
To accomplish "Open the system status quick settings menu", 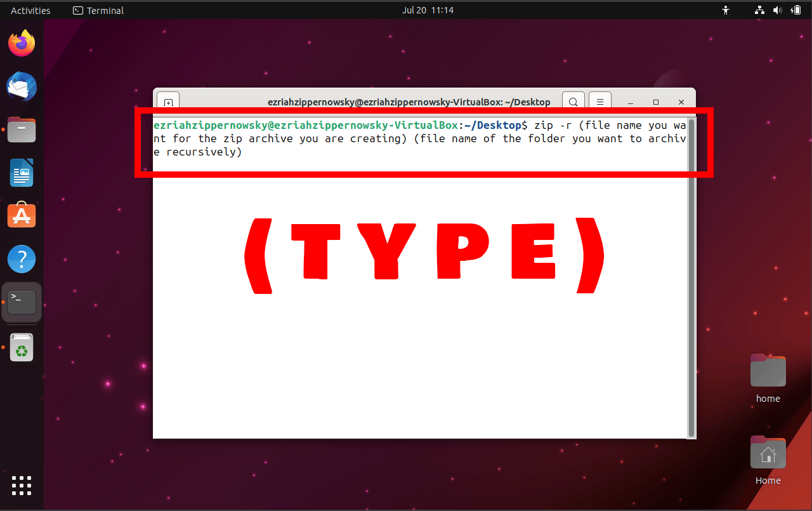I will click(777, 10).
